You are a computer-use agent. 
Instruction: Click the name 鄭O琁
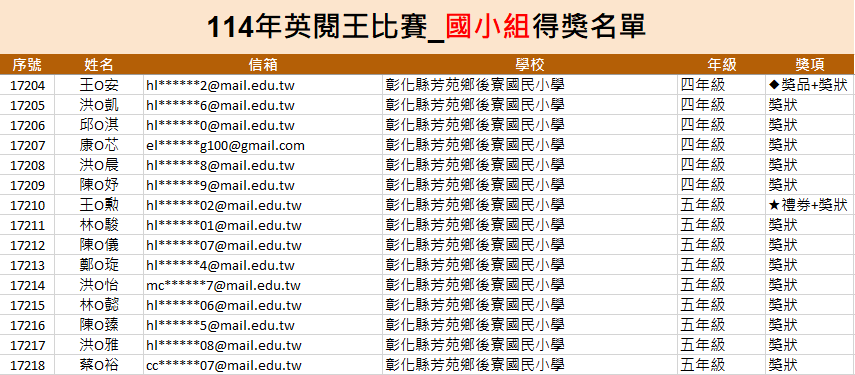click(x=99, y=265)
